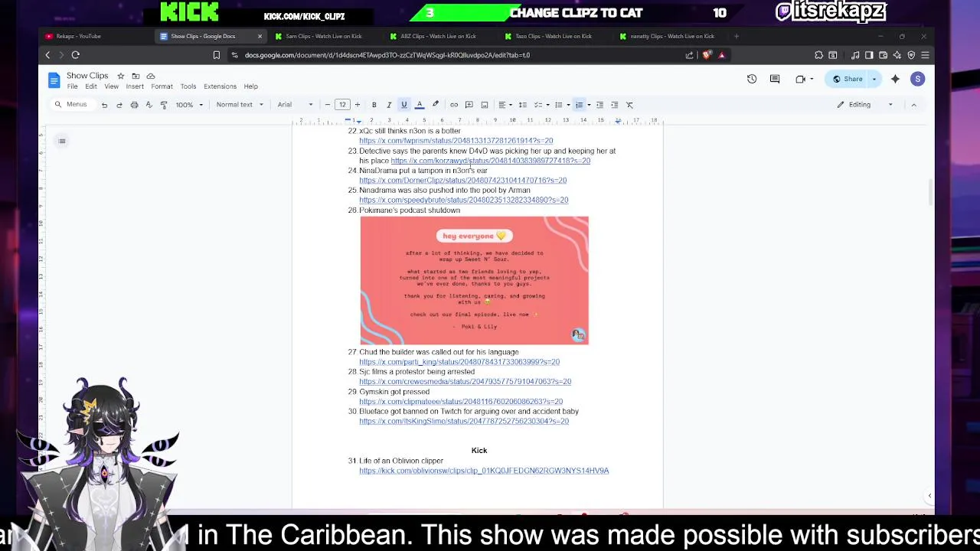Open Docs home via blue logo
Viewport: 980px width, 551px height.
point(54,80)
